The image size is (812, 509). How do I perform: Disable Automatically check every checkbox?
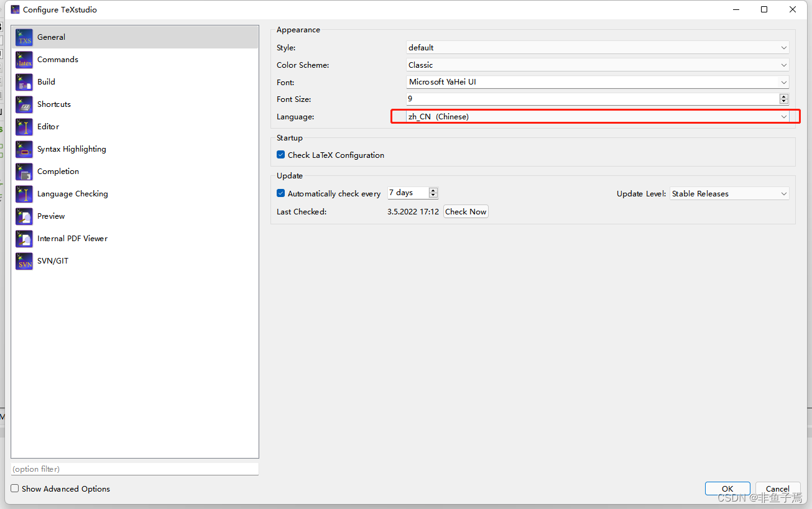pos(281,193)
